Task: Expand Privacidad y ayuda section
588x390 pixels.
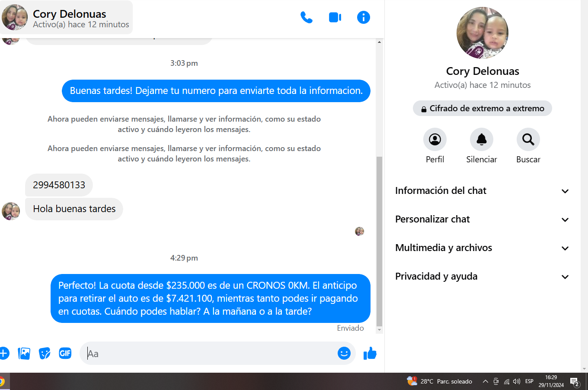Action: coord(482,277)
